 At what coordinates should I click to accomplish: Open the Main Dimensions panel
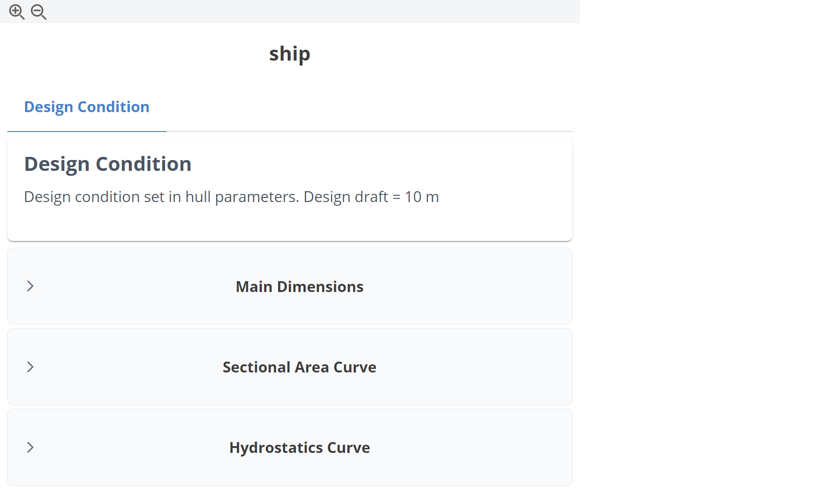pos(299,286)
